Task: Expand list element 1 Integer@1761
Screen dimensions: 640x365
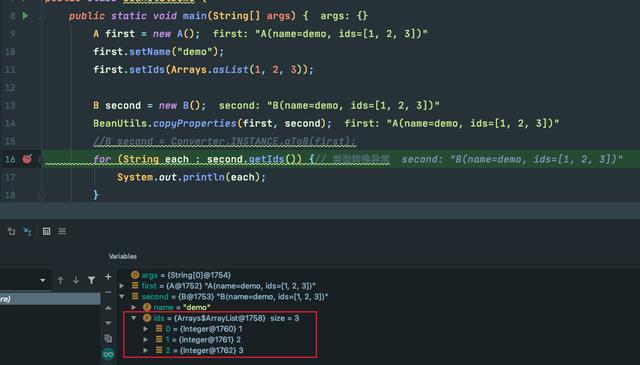Action: [x=146, y=339]
